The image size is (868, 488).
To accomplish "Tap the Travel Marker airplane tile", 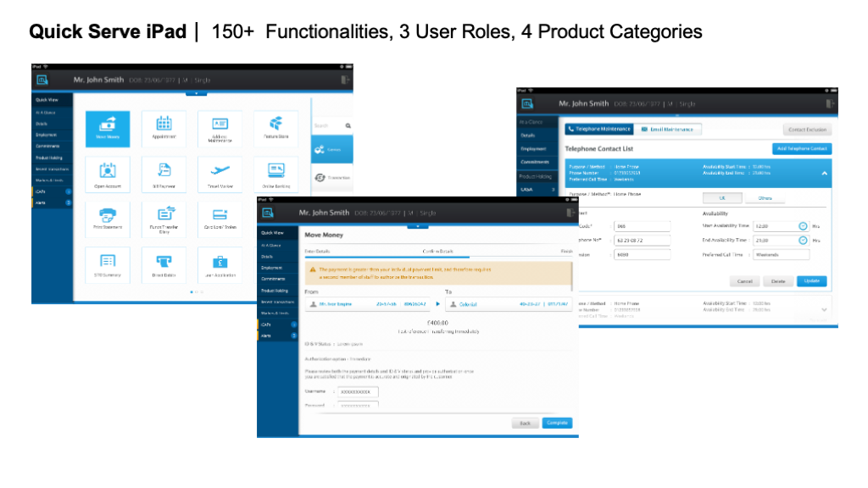I will [x=220, y=175].
